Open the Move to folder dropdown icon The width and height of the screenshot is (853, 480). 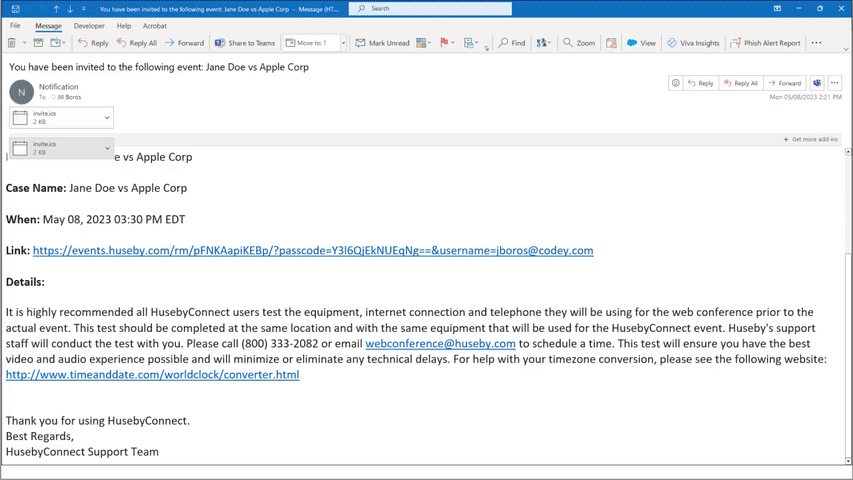coord(58,42)
